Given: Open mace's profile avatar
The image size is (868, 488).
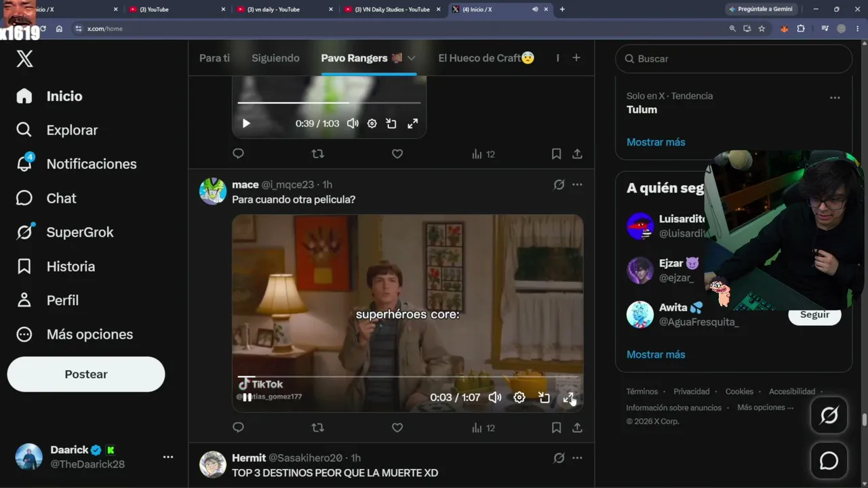Looking at the screenshot, I should 212,191.
